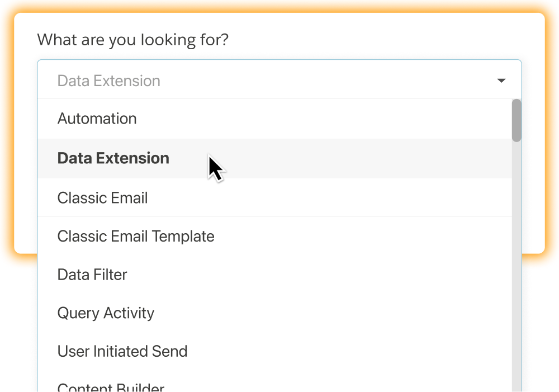Choose the first item in the dropdown list
The image size is (559, 392).
tap(97, 119)
